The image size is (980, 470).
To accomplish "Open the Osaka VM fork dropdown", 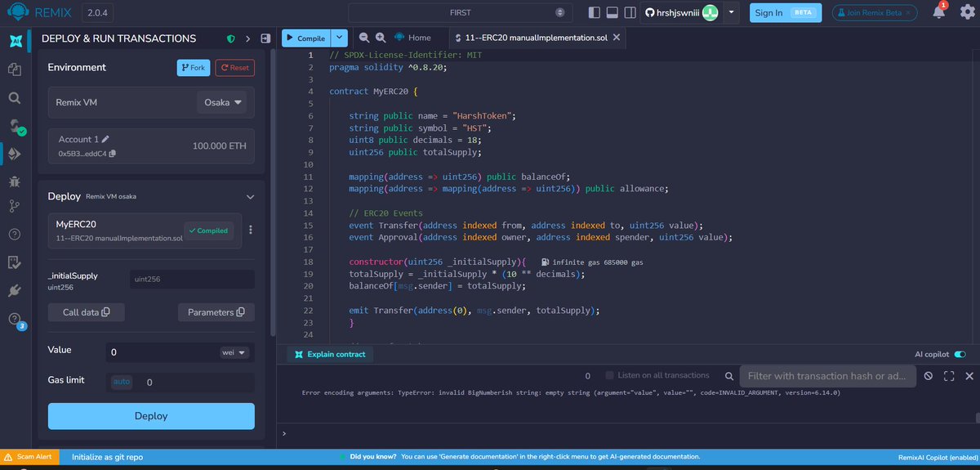I will (x=222, y=103).
